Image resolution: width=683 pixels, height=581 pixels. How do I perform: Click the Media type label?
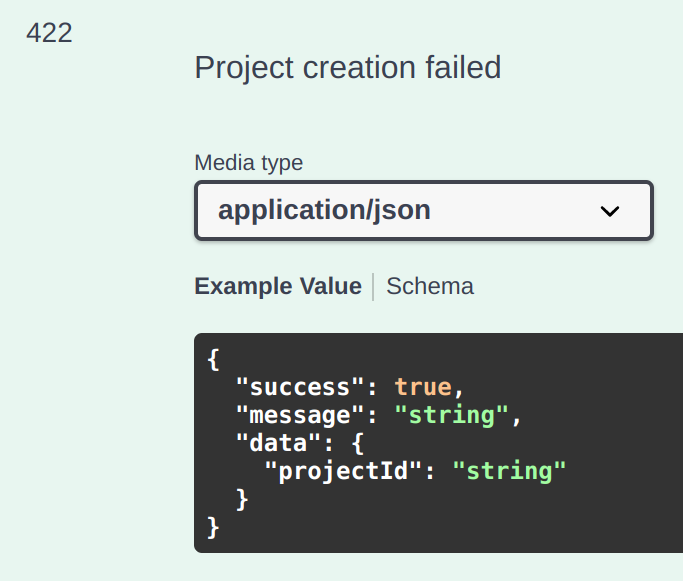248,163
